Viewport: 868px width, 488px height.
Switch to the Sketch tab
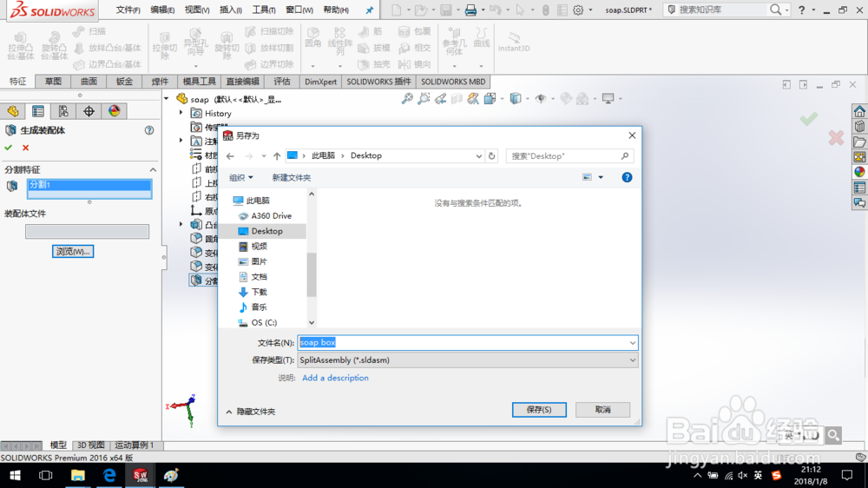click(x=53, y=82)
